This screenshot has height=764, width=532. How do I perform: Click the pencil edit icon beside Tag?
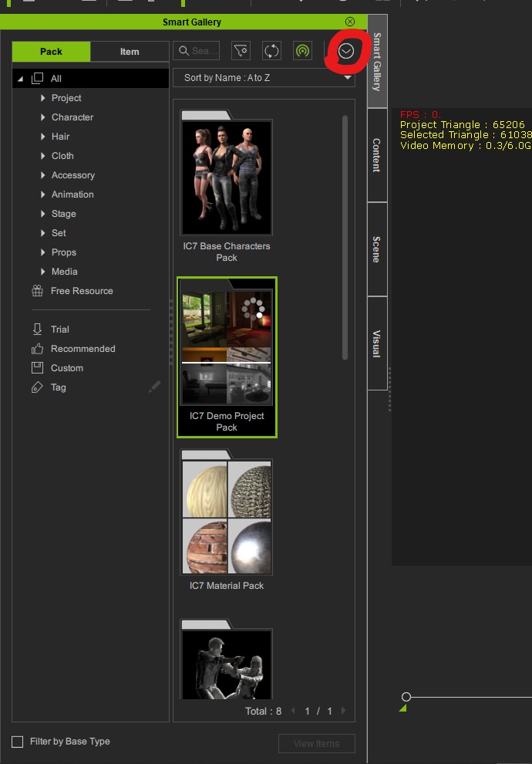coord(155,387)
